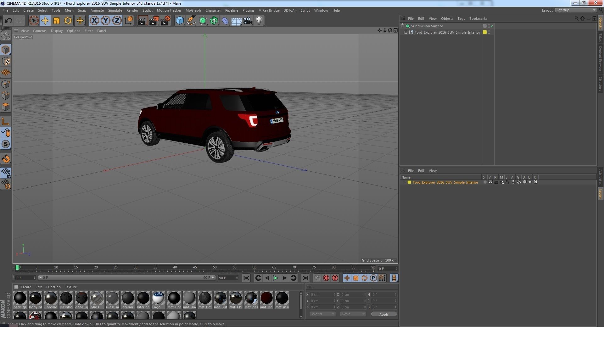Image resolution: width=604 pixels, height=364 pixels.
Task: Collapse the Subdivision Surface tree item
Action: (403, 26)
